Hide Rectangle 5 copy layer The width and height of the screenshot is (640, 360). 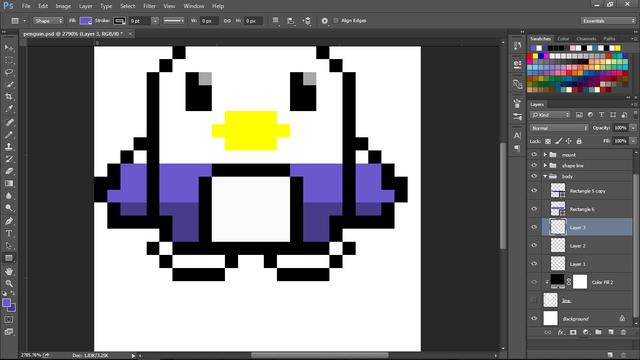(x=534, y=191)
